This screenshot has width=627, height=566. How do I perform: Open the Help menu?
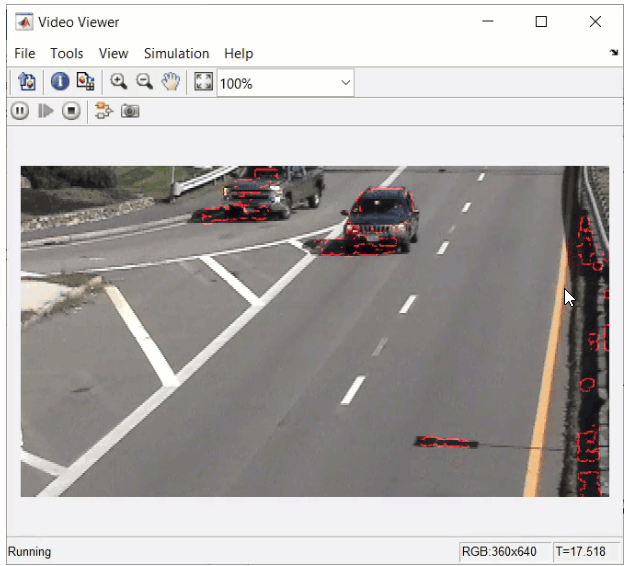238,54
